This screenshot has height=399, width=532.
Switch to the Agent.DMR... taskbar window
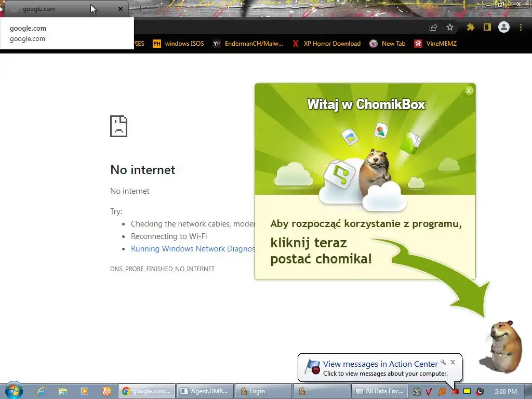205,391
